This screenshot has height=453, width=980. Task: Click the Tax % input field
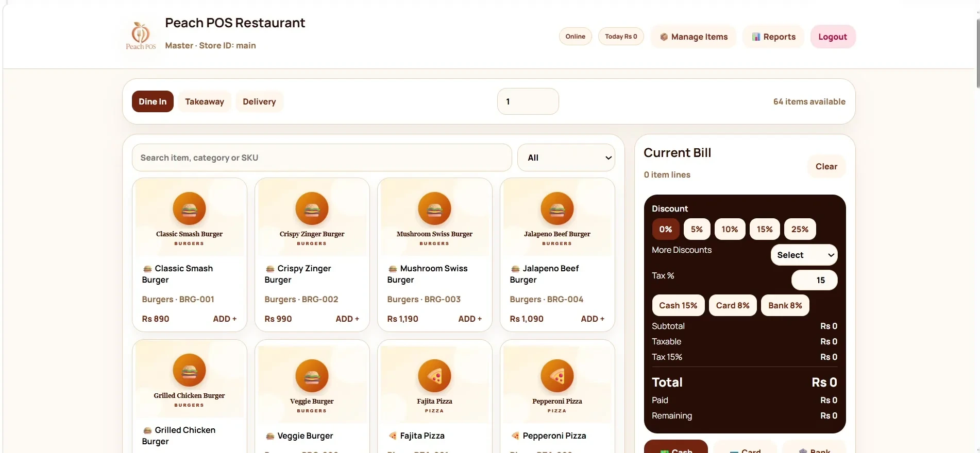click(814, 280)
